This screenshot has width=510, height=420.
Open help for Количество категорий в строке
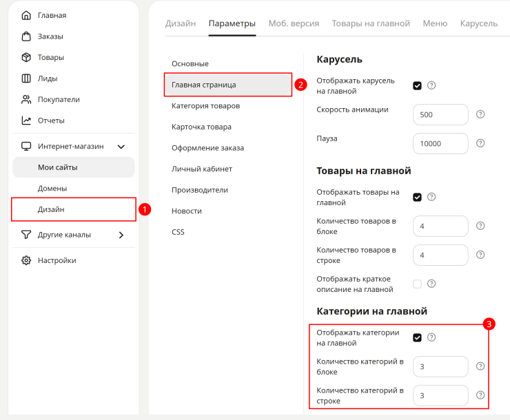click(480, 395)
